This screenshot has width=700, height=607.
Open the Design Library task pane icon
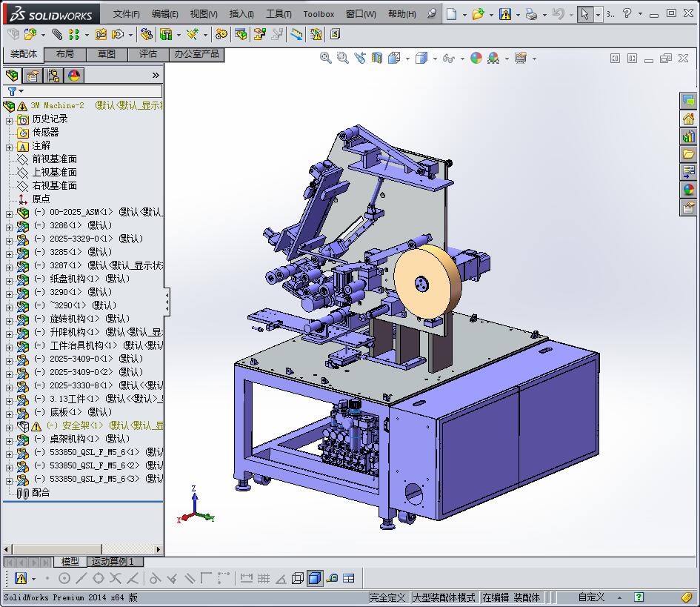point(688,136)
